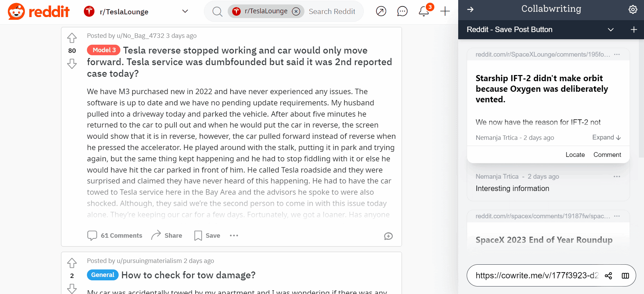Open the notifications bell
The width and height of the screenshot is (644, 294).
(x=423, y=11)
